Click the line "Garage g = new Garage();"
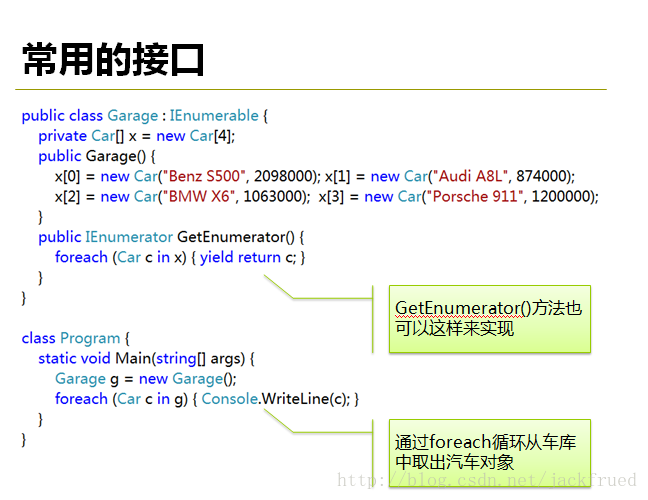 point(145,379)
